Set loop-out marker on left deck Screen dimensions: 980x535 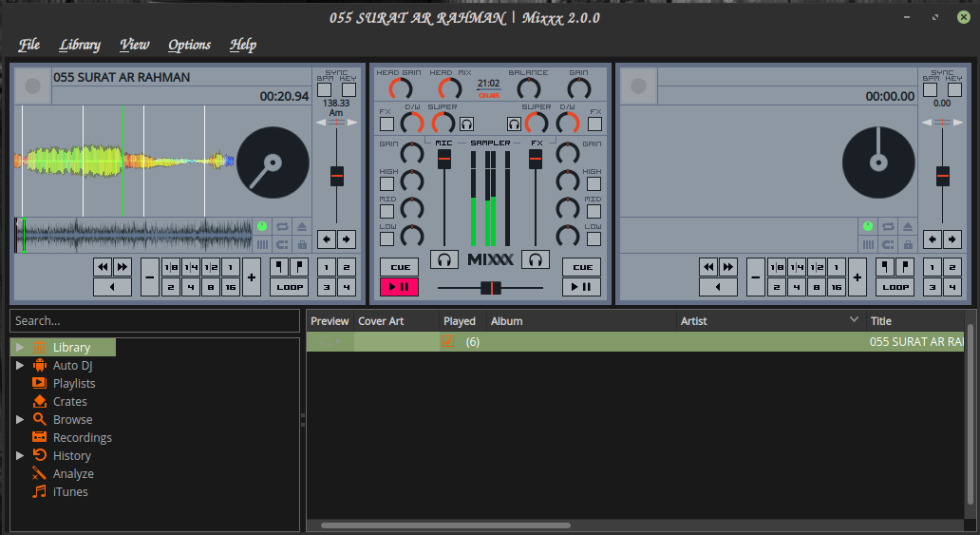click(x=299, y=267)
